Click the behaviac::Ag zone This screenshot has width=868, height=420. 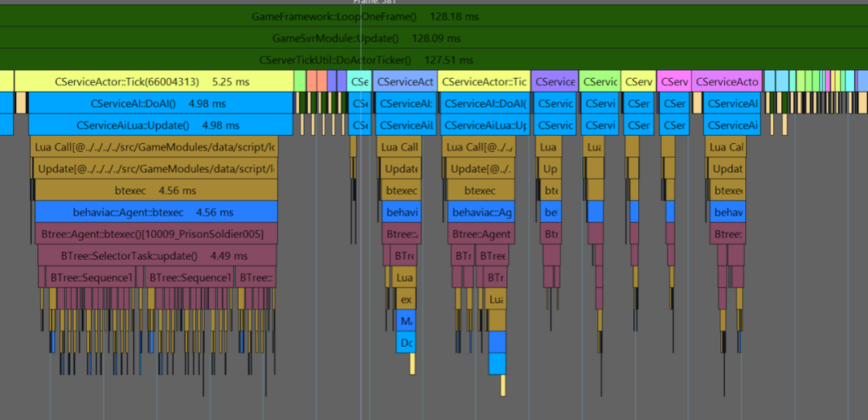coord(481,212)
